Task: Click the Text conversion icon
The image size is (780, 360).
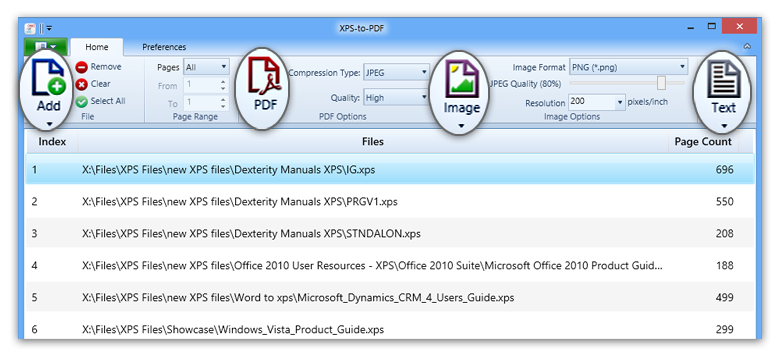Action: (x=724, y=80)
